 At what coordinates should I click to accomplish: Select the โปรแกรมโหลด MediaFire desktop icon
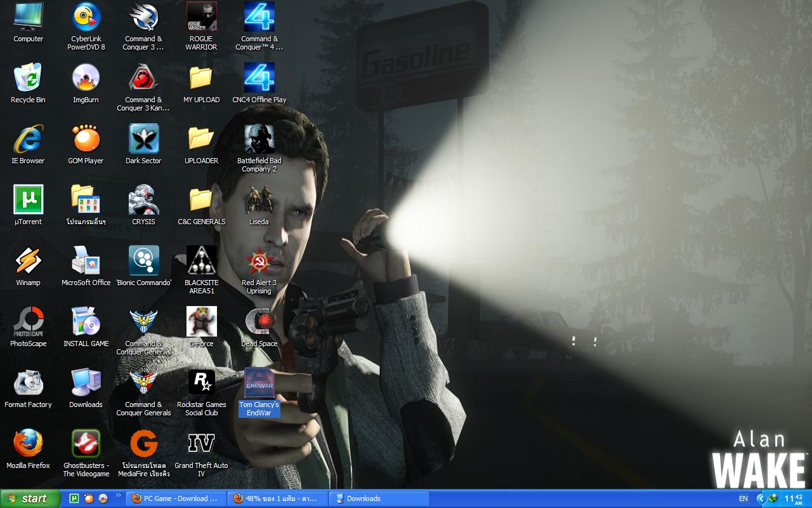point(143,453)
